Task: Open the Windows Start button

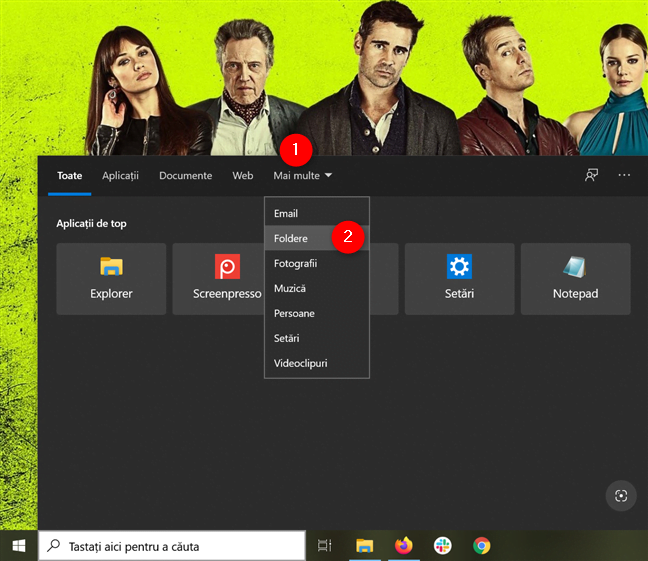Action: point(19,546)
